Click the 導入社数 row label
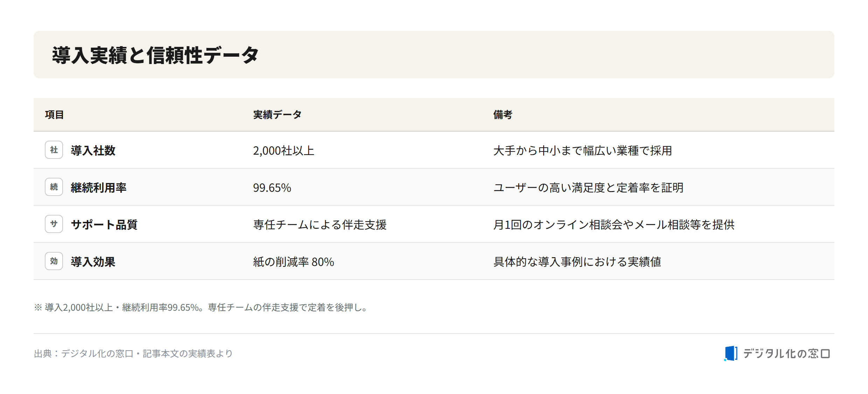This screenshot has height=394, width=868. (x=93, y=150)
